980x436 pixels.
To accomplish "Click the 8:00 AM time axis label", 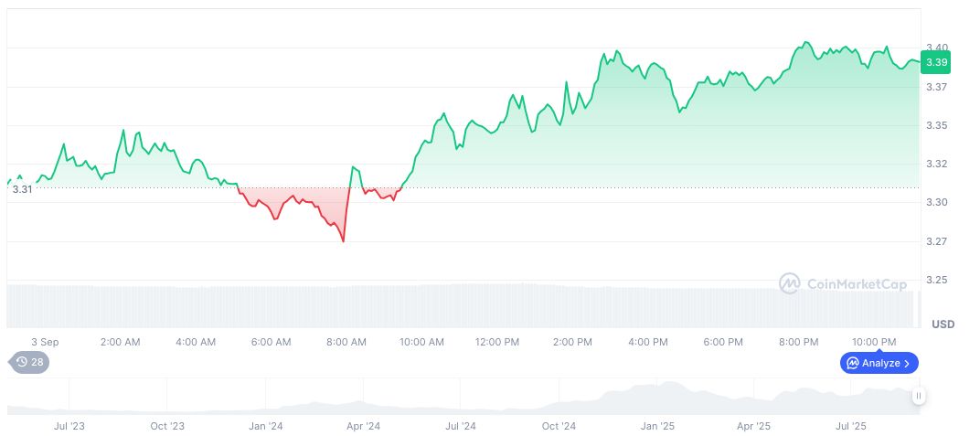I will click(346, 342).
